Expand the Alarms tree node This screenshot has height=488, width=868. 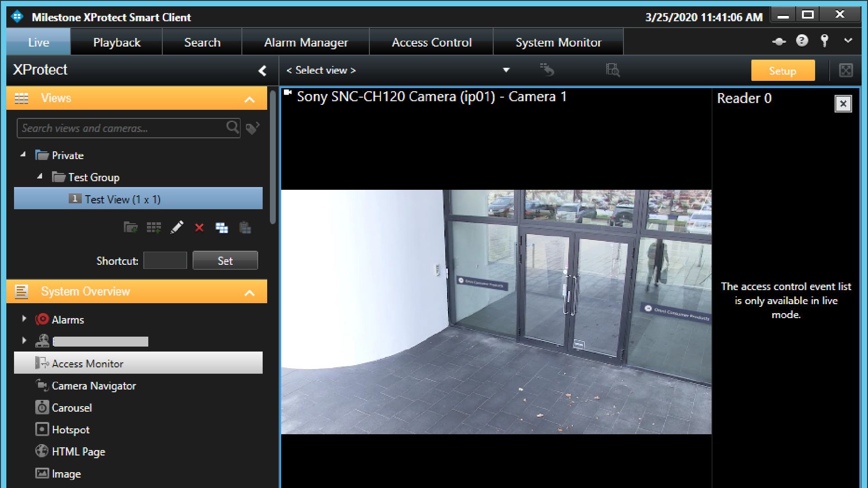tap(24, 319)
